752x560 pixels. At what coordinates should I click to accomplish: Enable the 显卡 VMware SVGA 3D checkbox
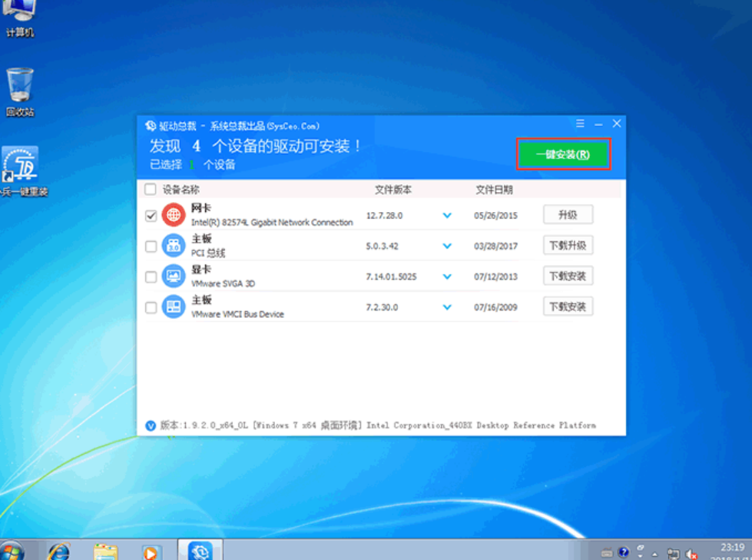coord(151,277)
